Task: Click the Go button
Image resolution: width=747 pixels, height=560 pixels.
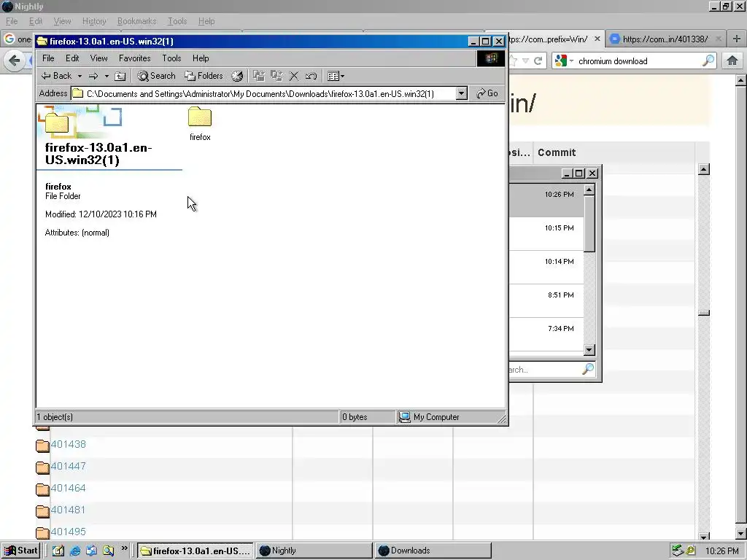Action: coord(487,93)
